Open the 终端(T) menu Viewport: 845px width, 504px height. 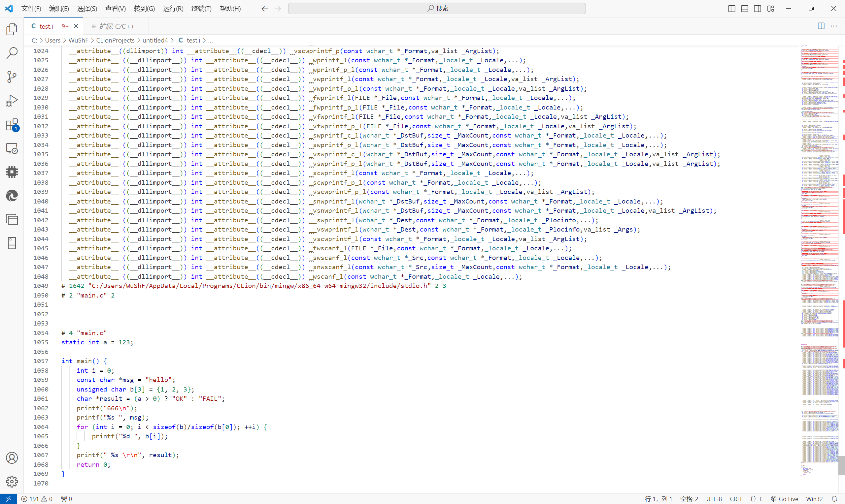tap(201, 9)
